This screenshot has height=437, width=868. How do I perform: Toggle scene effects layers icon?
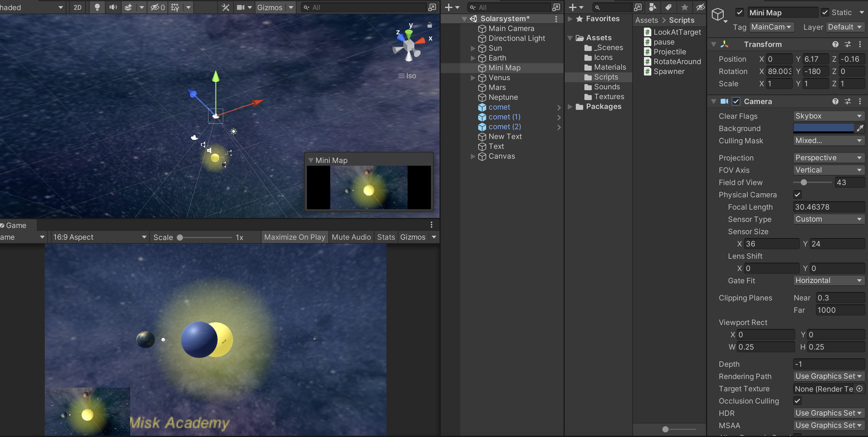click(128, 7)
